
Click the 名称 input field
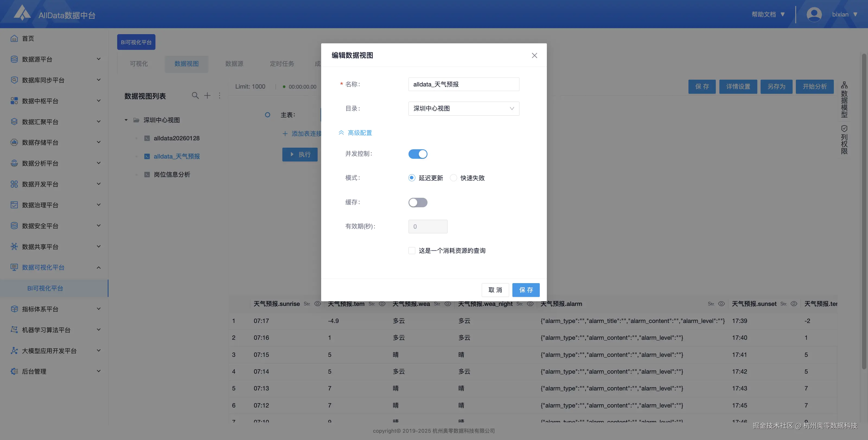tap(463, 84)
